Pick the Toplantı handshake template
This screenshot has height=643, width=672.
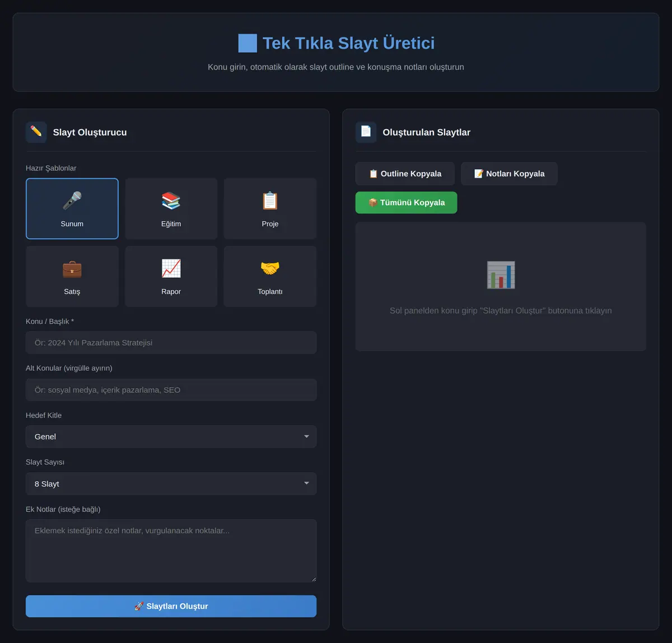tap(270, 276)
